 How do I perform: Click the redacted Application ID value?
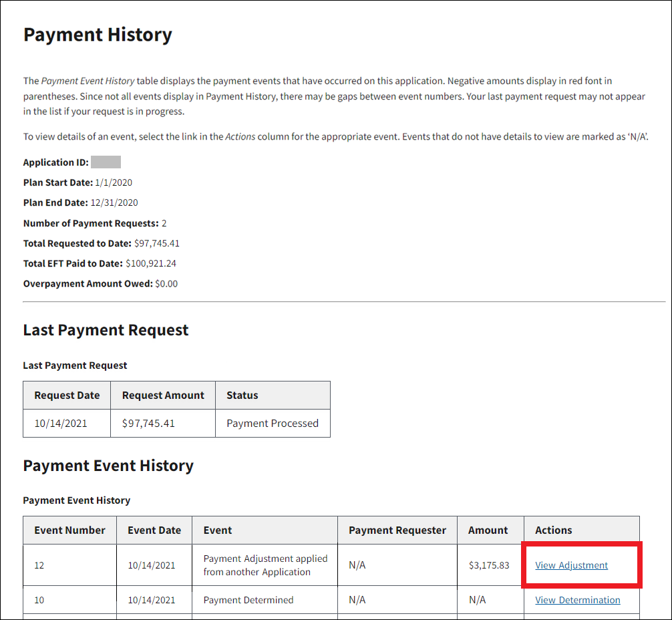click(x=106, y=162)
